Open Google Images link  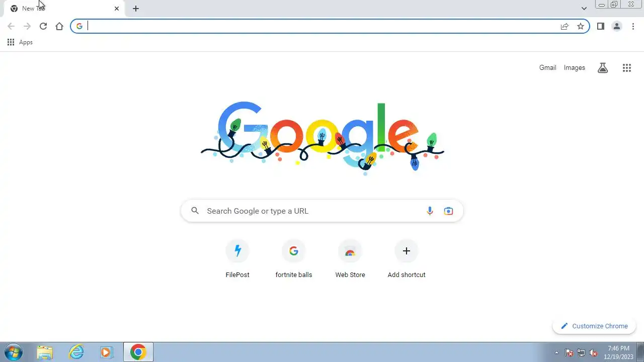click(574, 67)
